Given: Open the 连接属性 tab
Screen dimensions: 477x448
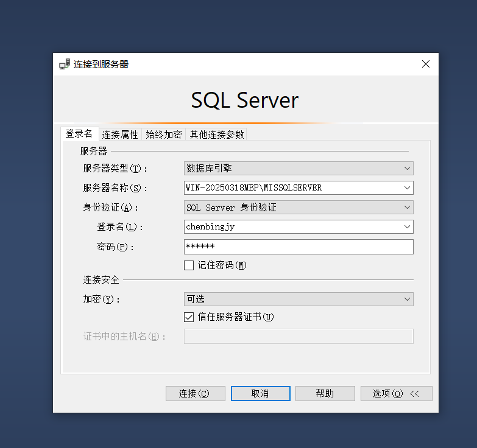Looking at the screenshot, I should pos(120,135).
